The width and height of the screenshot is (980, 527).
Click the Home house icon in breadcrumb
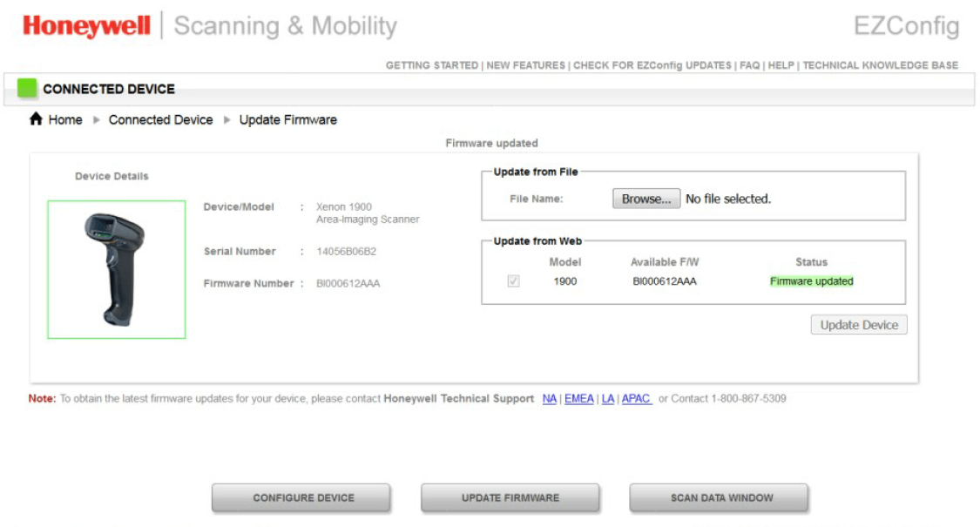36,118
